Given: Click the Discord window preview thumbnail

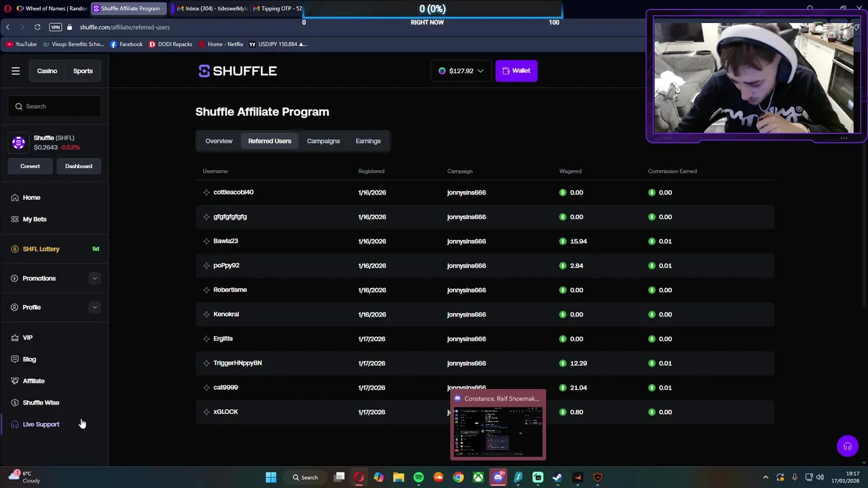Looking at the screenshot, I should (x=498, y=432).
